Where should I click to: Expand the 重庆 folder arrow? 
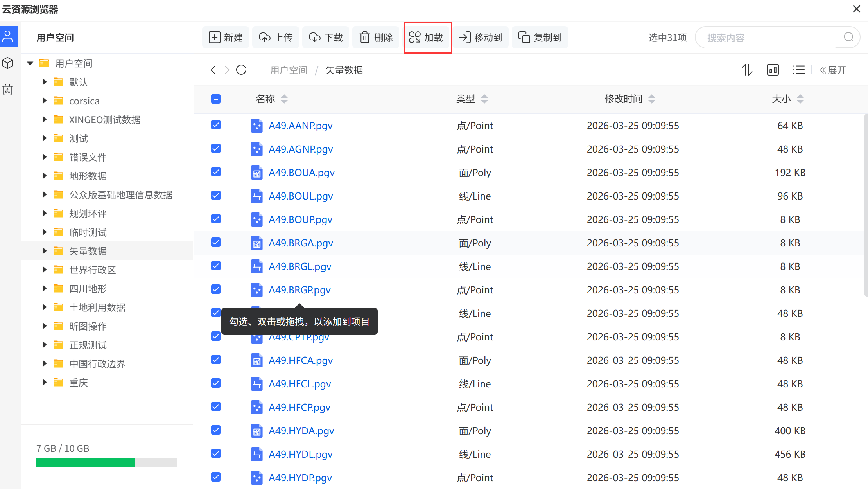click(44, 382)
